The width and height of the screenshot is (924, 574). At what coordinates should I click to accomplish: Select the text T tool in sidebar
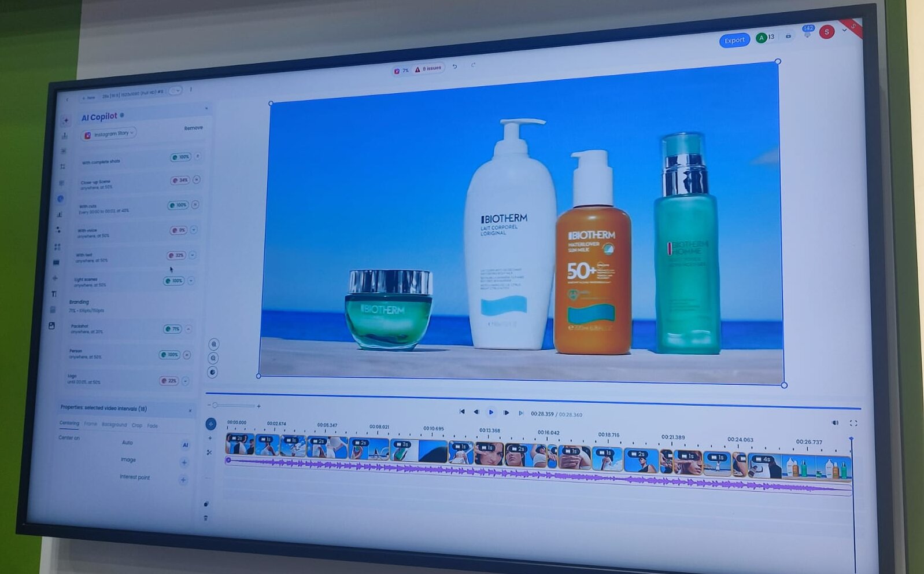[54, 294]
